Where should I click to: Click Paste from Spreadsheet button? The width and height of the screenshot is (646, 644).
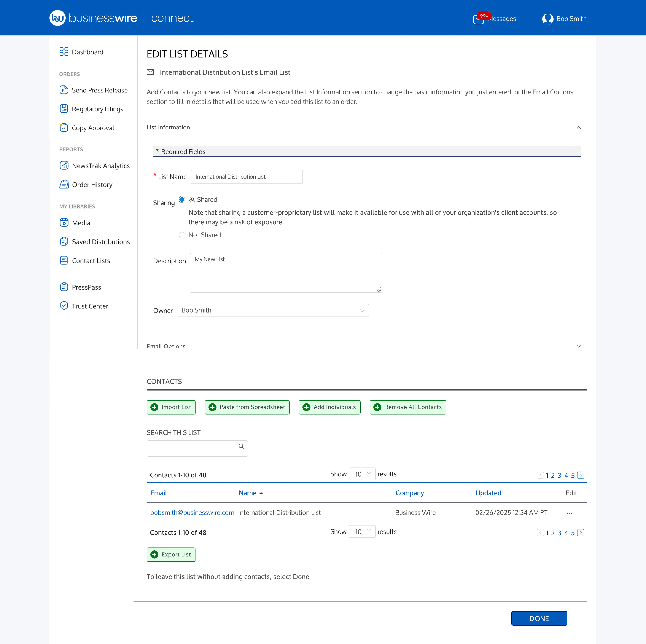(x=247, y=407)
